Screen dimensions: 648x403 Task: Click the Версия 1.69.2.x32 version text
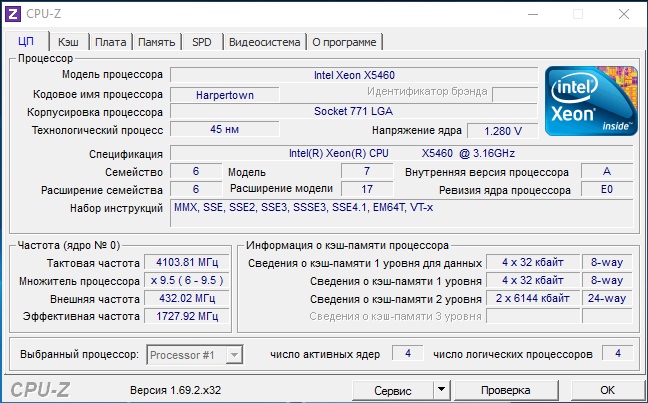(x=176, y=391)
